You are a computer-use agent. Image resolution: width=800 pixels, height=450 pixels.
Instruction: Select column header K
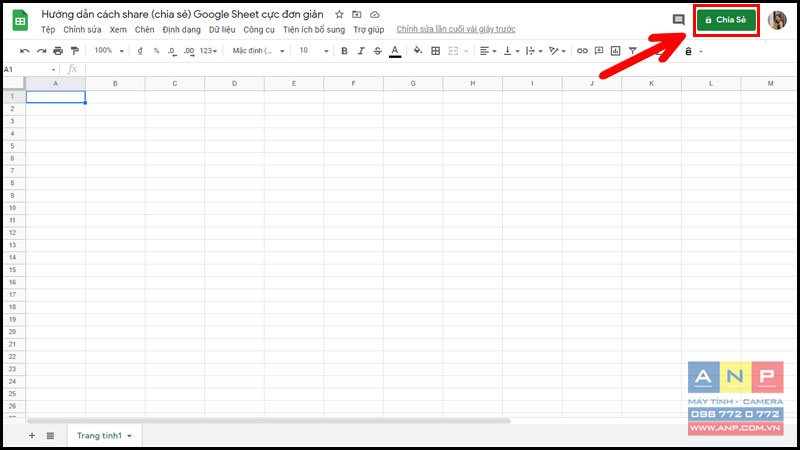coord(652,83)
